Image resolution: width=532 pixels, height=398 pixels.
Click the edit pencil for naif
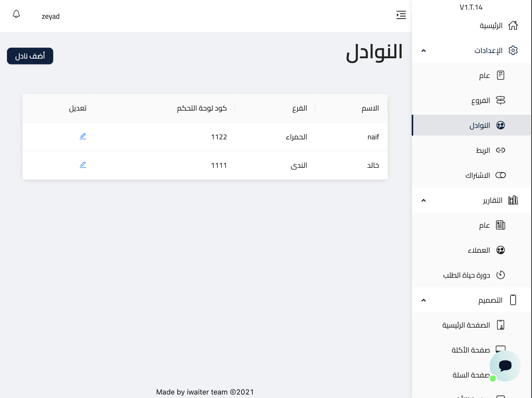pyautogui.click(x=83, y=136)
